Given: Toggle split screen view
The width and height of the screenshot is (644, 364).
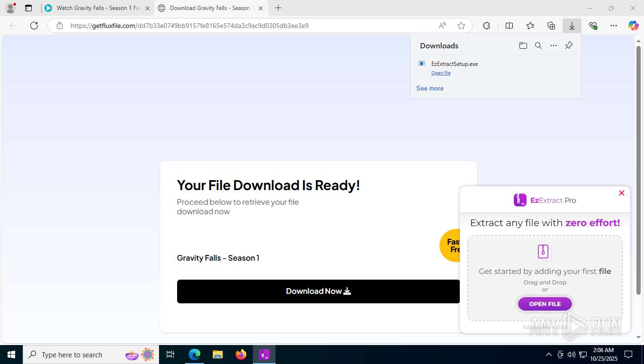Looking at the screenshot, I should point(509,26).
